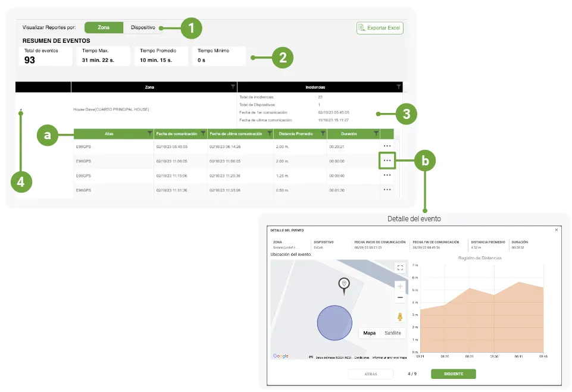Collapse the House Dave zone row

click(21, 109)
